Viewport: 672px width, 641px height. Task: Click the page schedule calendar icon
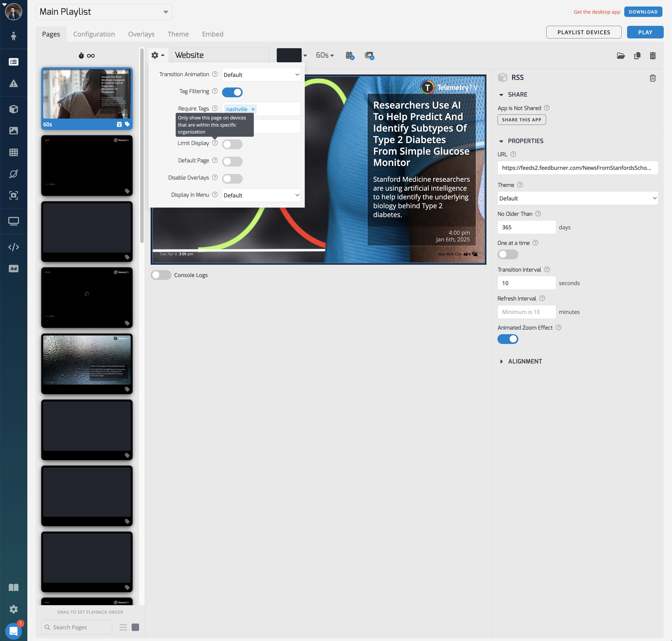tap(349, 55)
